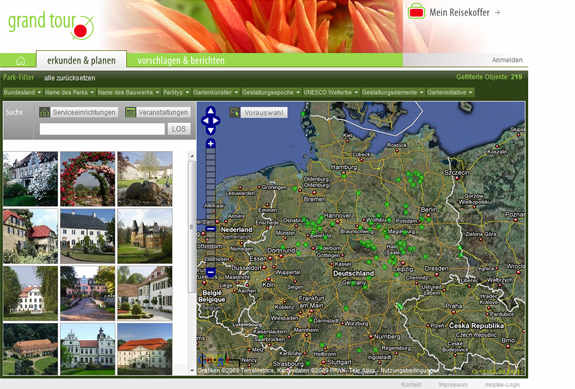The width and height of the screenshot is (575, 389).
Task: Click the home icon tab
Action: point(21,61)
